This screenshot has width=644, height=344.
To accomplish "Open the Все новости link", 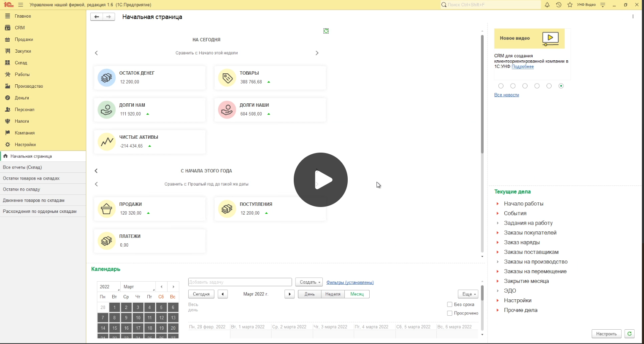I will coord(506,95).
